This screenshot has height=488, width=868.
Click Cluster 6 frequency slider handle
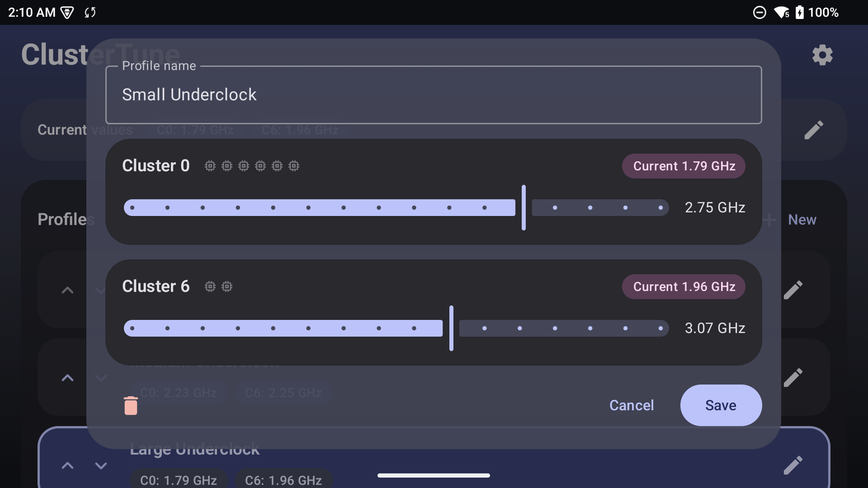click(451, 328)
